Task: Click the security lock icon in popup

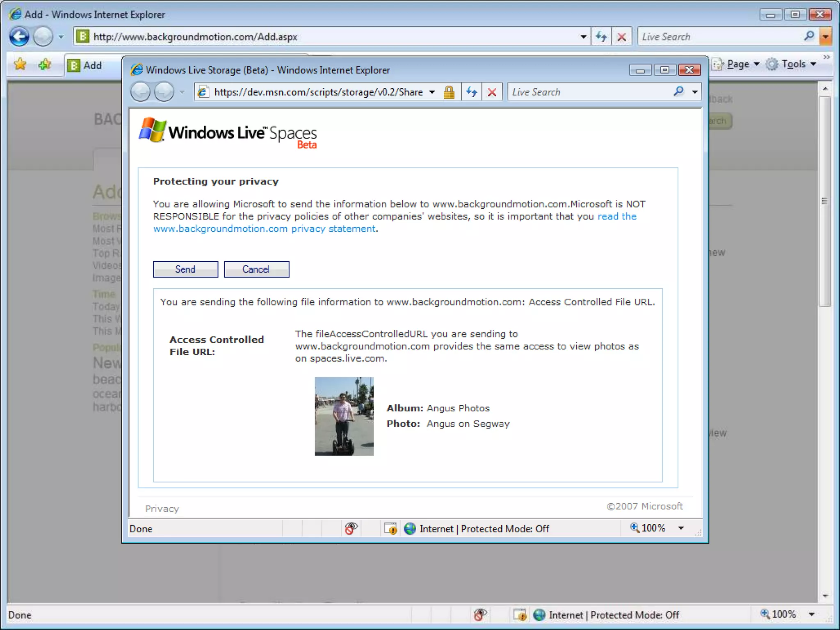Action: [x=449, y=92]
